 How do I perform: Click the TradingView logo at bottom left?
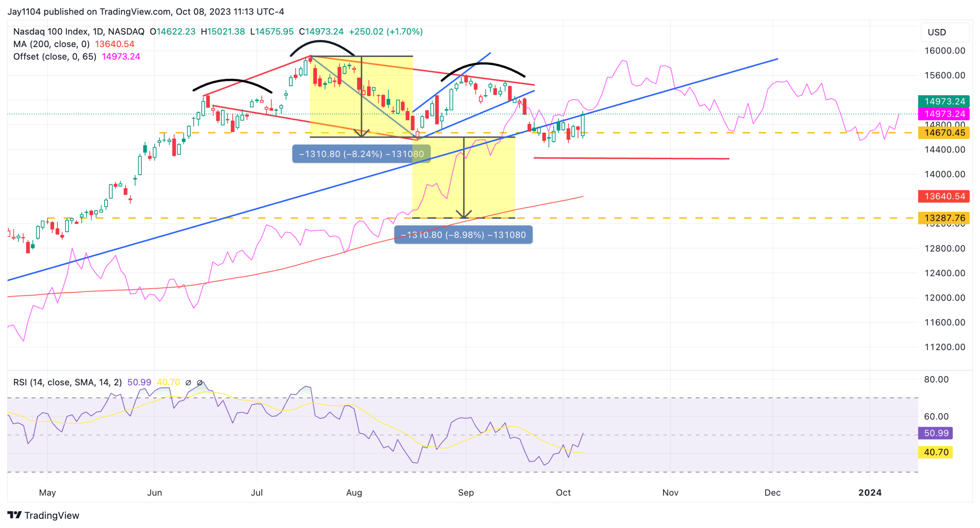[43, 515]
